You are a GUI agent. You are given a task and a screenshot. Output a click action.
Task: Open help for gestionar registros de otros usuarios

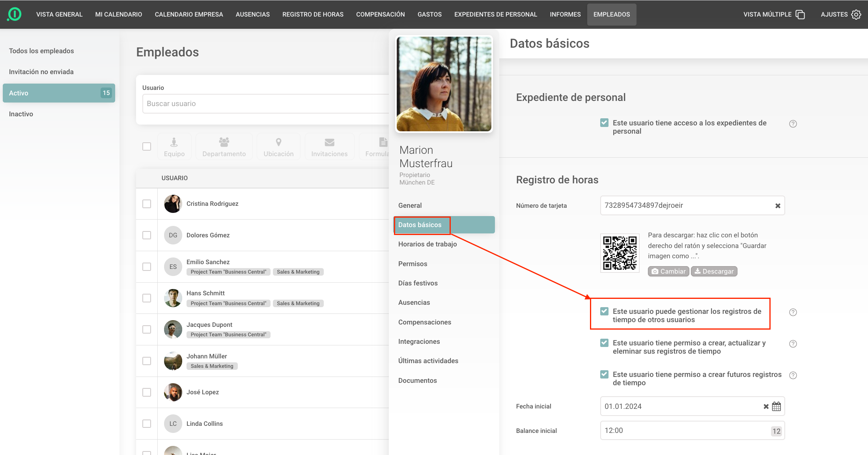point(793,312)
